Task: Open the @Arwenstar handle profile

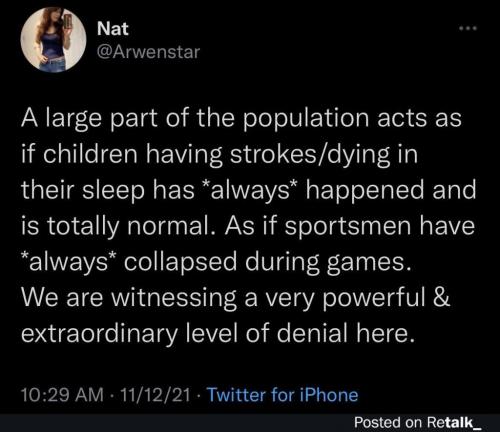Action: pos(148,52)
